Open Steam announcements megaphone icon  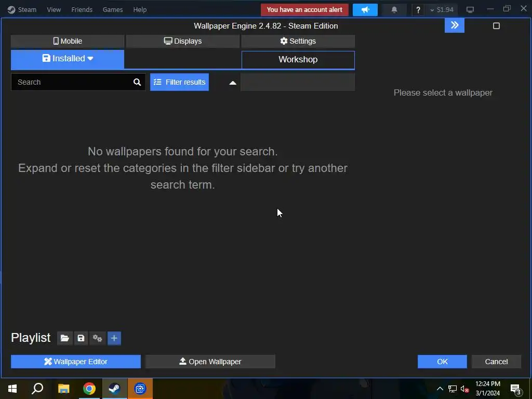coord(365,10)
